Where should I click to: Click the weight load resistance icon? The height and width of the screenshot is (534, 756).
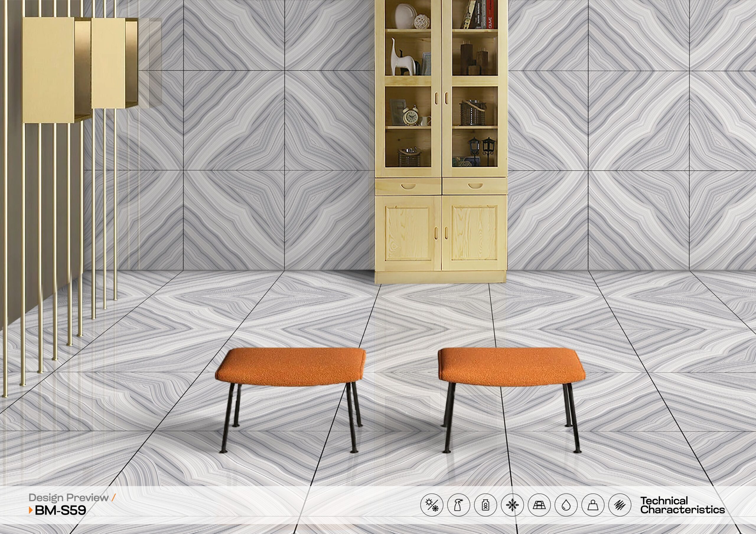(593, 505)
